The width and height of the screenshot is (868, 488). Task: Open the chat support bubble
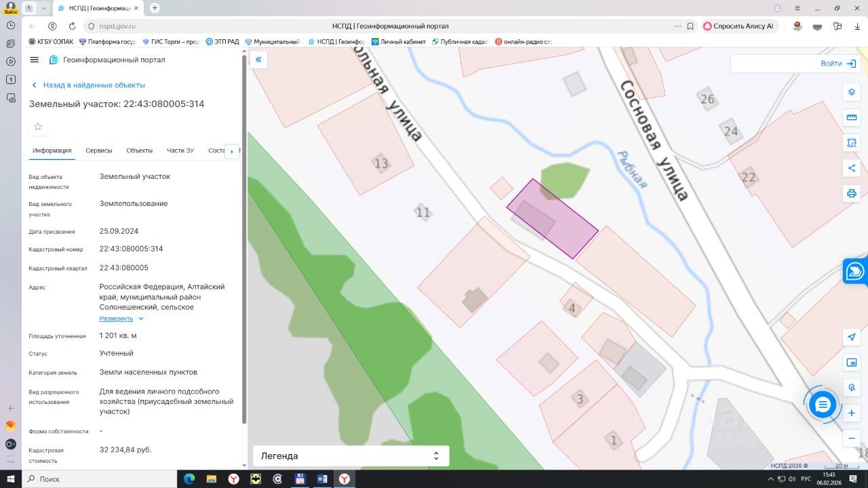tap(823, 405)
